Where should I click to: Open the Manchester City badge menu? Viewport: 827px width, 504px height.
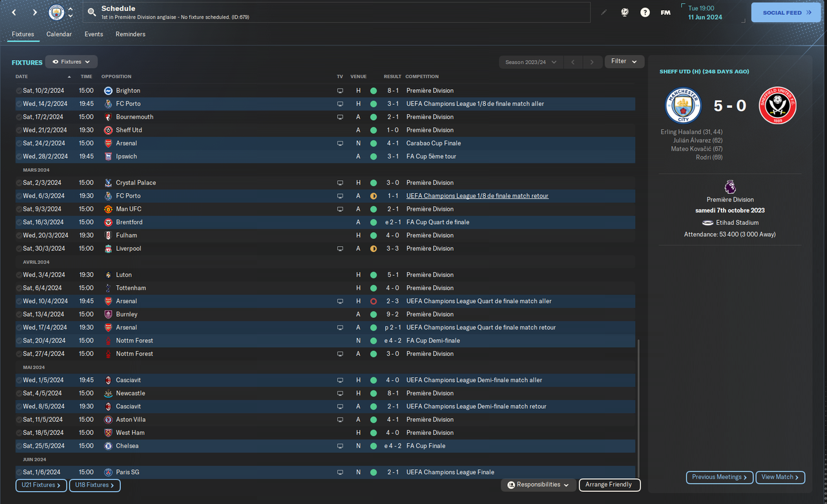(57, 12)
